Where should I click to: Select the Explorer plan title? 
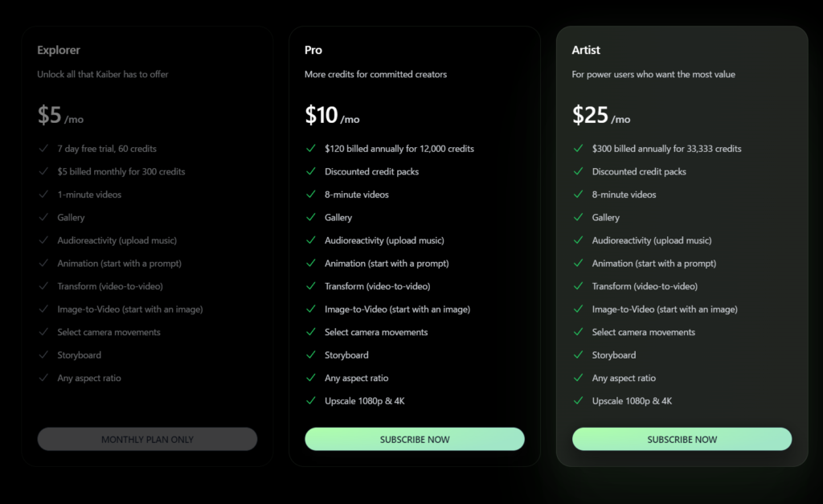[x=59, y=50]
